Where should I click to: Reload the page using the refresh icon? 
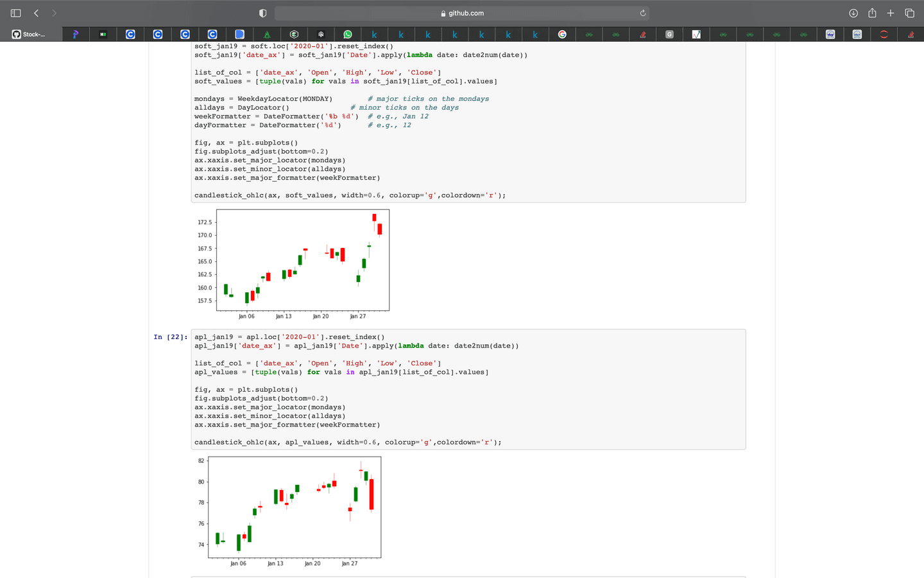(x=642, y=13)
